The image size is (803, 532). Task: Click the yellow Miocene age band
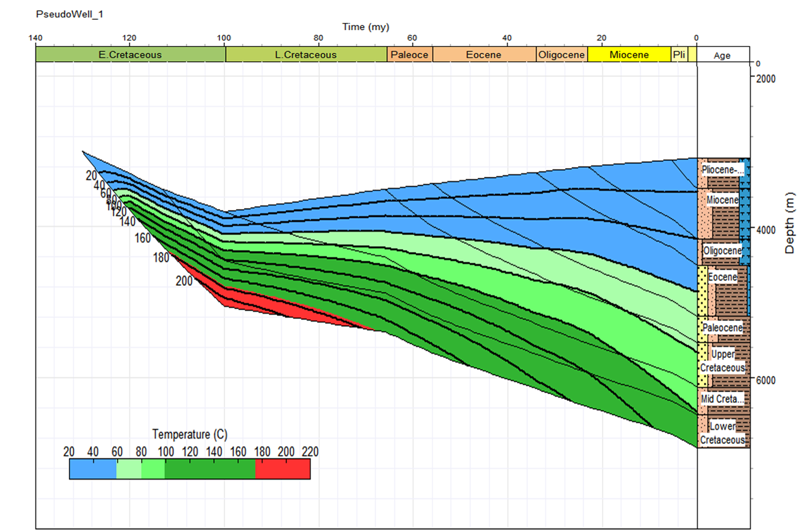629,55
